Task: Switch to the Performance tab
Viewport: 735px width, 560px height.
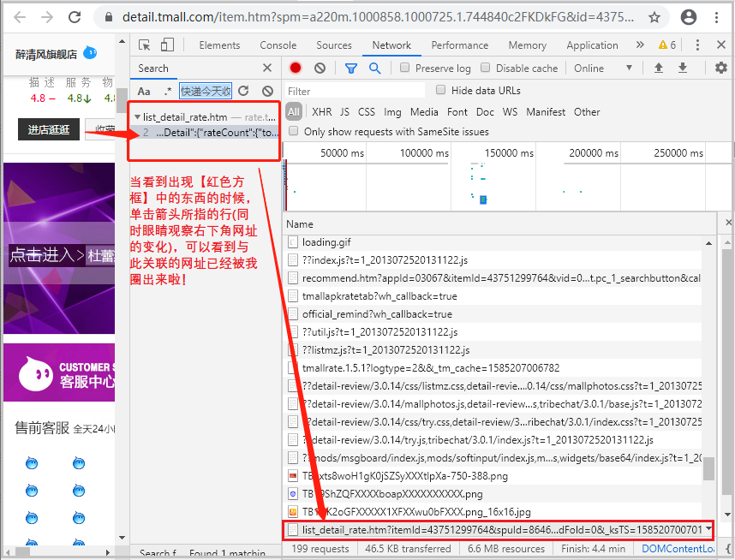Action: (460, 45)
